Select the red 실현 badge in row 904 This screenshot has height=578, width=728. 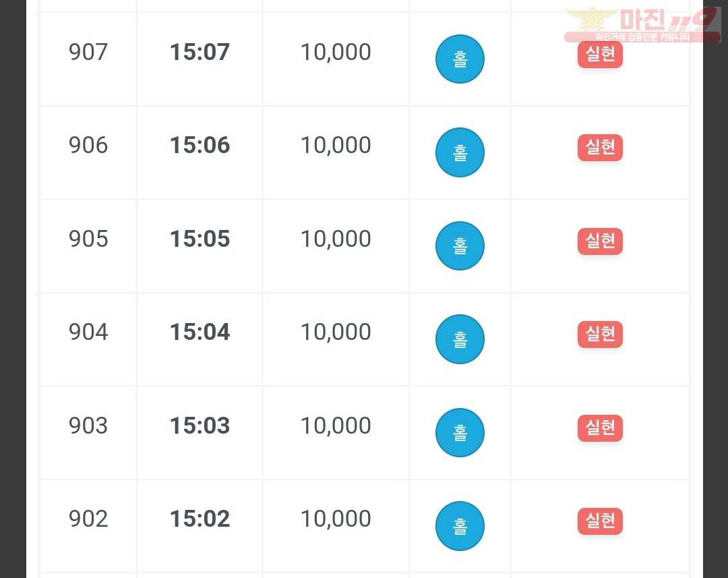tap(600, 334)
